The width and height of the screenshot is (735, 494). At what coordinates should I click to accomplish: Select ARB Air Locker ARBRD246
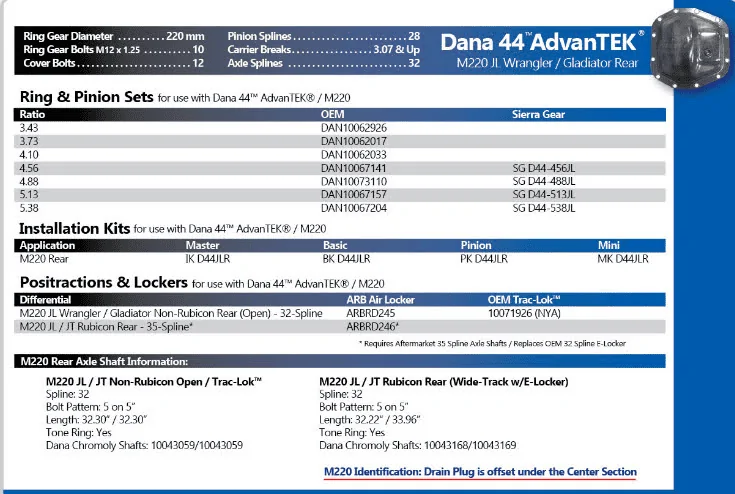pyautogui.click(x=373, y=327)
